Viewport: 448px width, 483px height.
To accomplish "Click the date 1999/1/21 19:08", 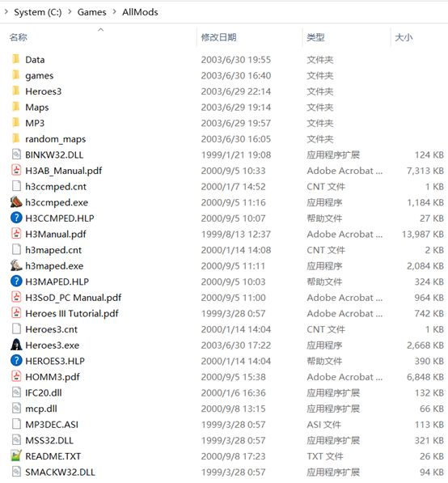I will 236,155.
